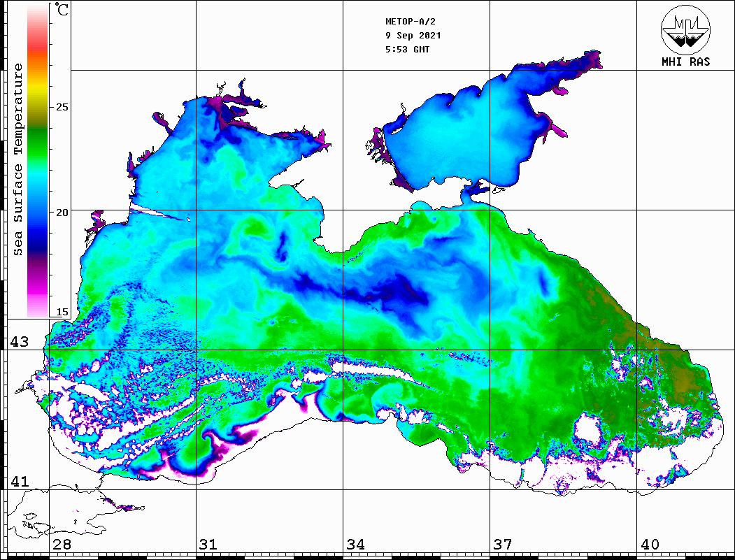Viewport: 735px width, 560px height.
Task: Click the 'Sea Surface Temperature' vertical label
Action: click(17, 160)
